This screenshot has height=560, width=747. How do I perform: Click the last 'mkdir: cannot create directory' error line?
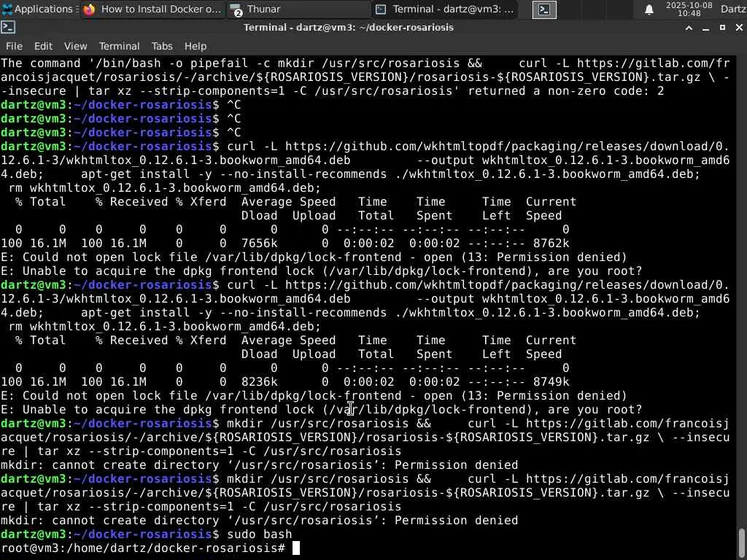click(259, 521)
